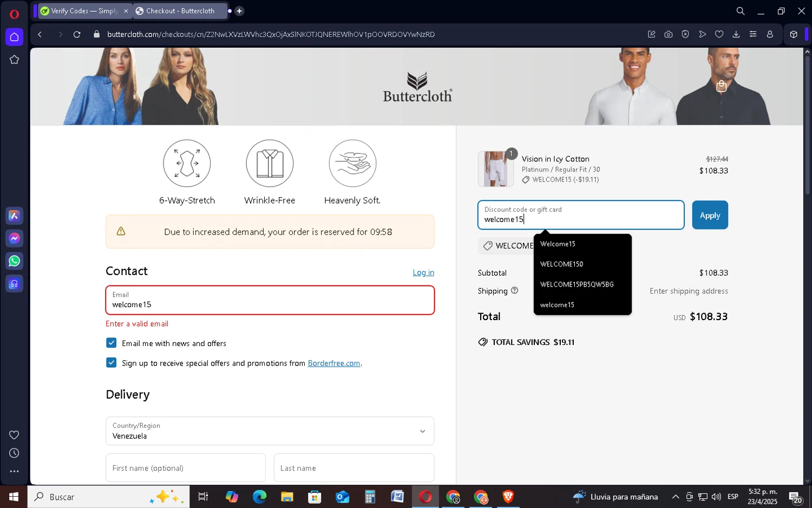The image size is (812, 508).
Task: Open the weather widget Lluvia para mañana
Action: point(615,497)
